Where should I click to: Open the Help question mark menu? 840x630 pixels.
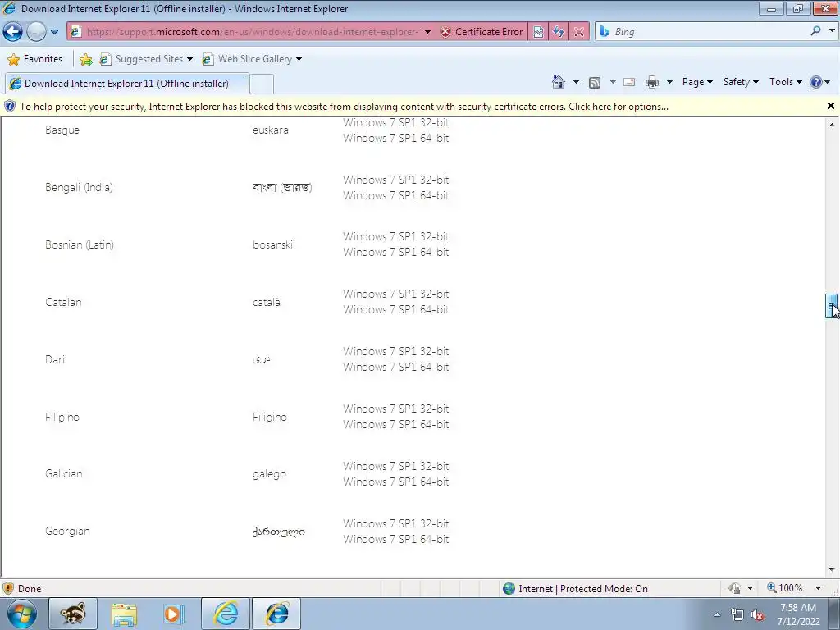tap(820, 82)
